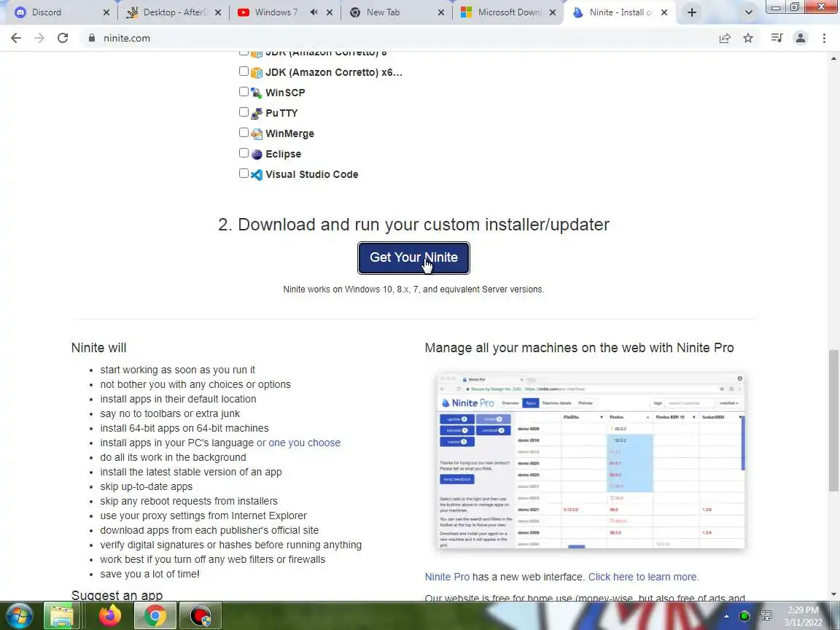Click the page vertical scrollbar thumb
The height and width of the screenshot is (630, 840).
click(833, 421)
